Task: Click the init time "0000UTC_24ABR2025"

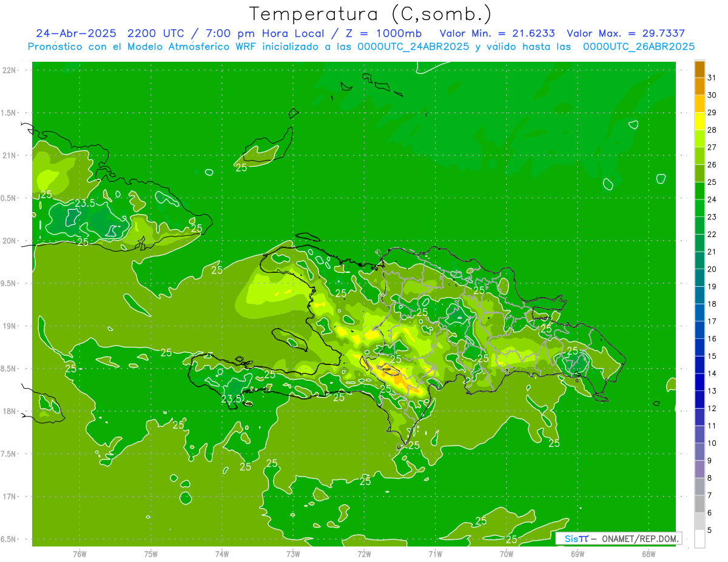Action: [413, 47]
